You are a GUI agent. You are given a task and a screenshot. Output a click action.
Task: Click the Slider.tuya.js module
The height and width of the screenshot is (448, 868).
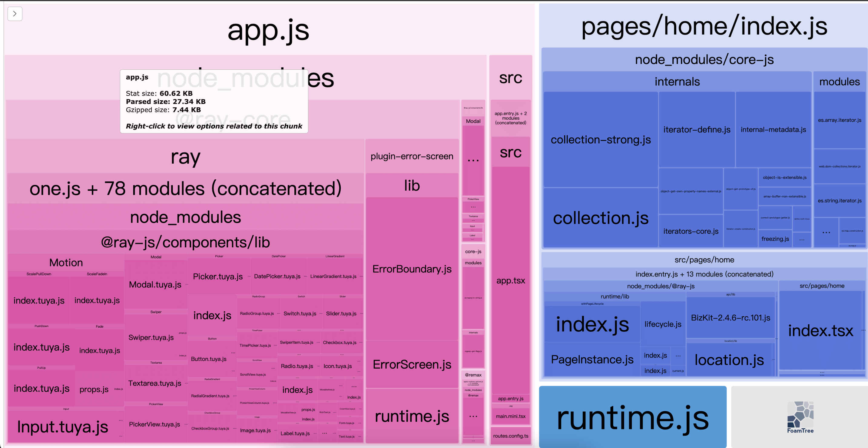pos(341,313)
